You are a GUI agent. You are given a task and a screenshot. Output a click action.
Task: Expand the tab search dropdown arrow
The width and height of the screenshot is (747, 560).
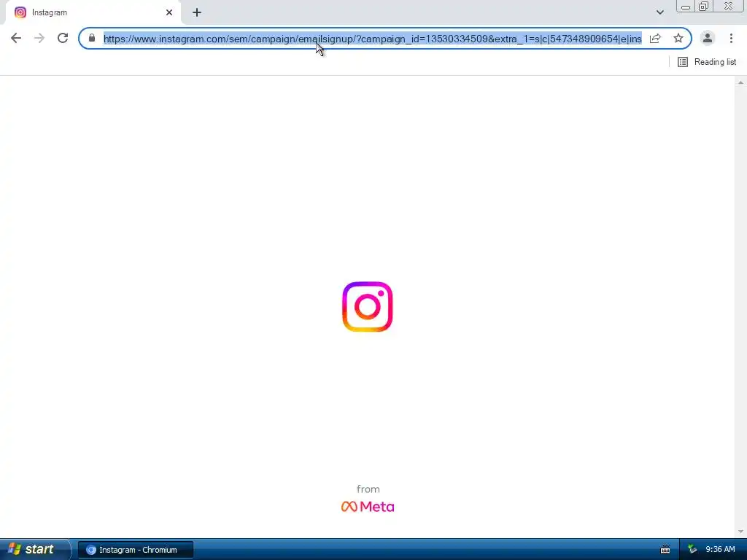[659, 12]
